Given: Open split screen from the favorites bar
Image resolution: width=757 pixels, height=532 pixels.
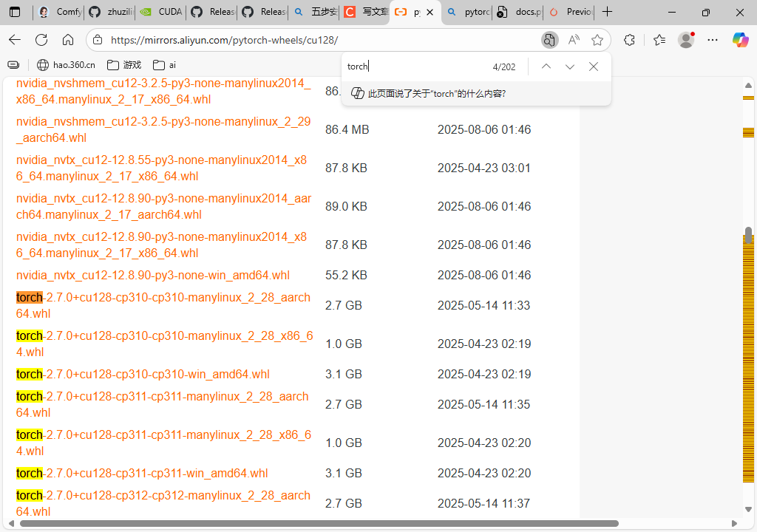Looking at the screenshot, I should coord(13,64).
